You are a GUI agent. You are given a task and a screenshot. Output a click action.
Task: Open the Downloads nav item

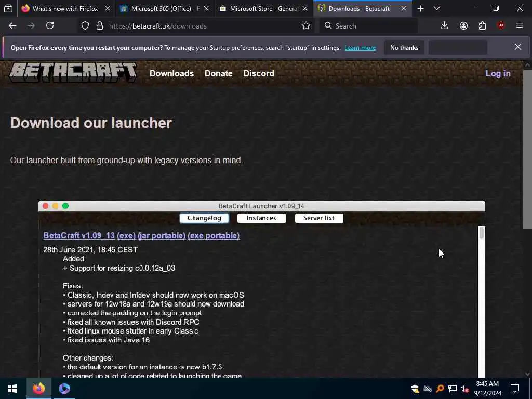tap(171, 73)
